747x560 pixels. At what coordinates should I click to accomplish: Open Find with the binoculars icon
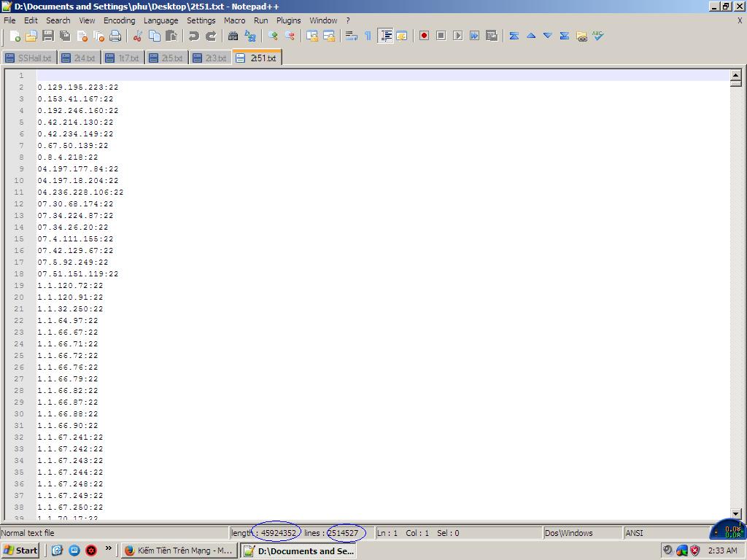(233, 36)
